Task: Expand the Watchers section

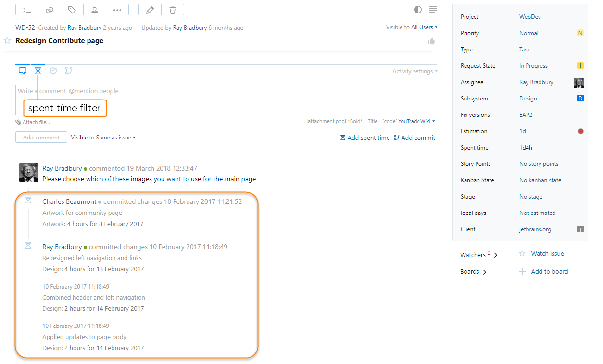Action: pos(479,255)
